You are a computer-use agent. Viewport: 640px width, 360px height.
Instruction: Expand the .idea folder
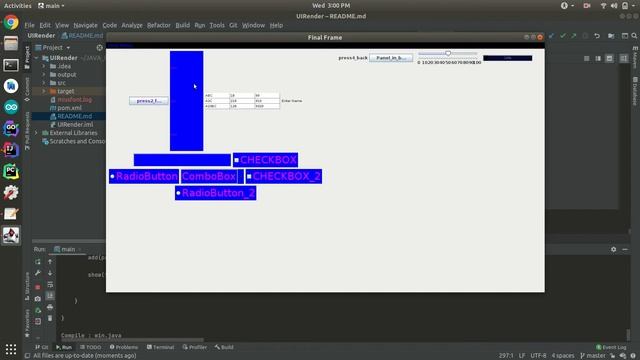44,66
